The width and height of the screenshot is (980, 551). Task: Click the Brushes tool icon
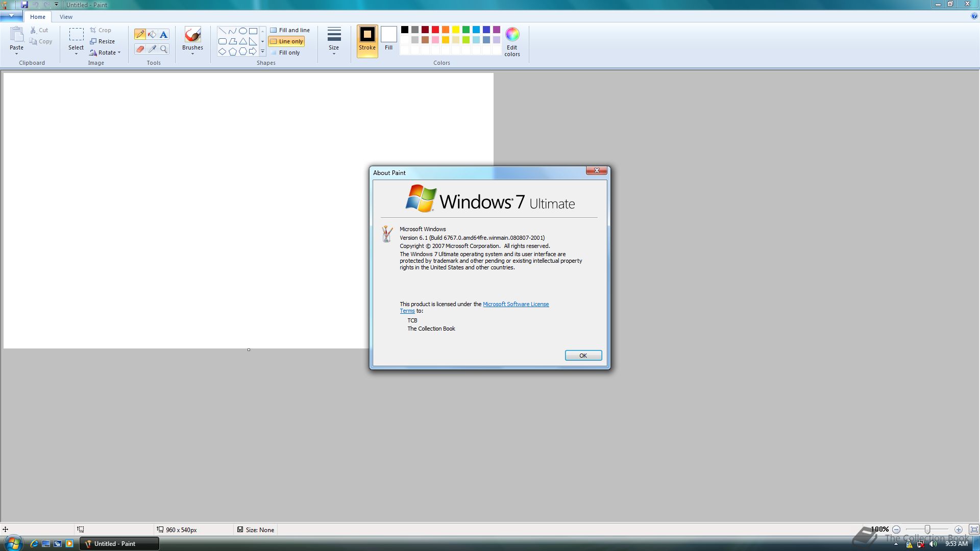(x=192, y=35)
